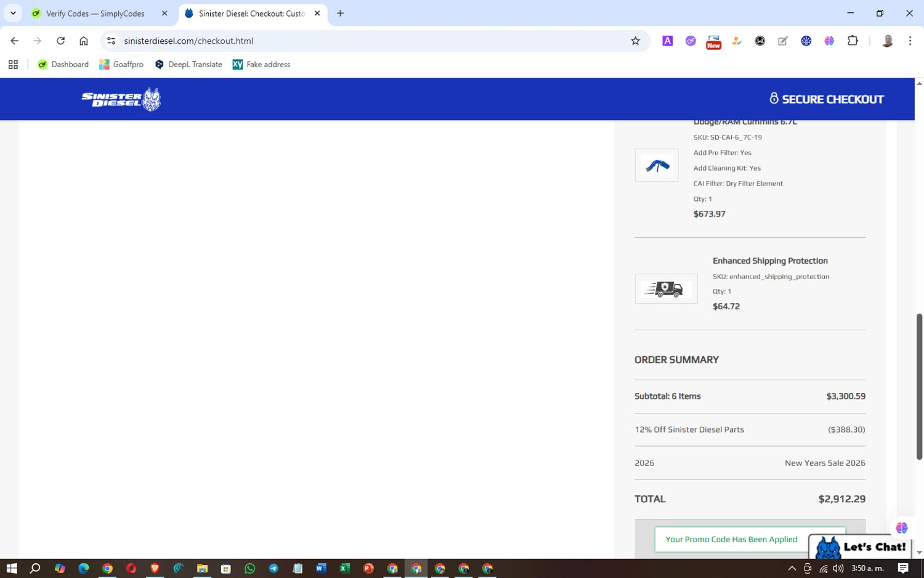Close the Sinister Diesel Checkout tab

pos(317,13)
